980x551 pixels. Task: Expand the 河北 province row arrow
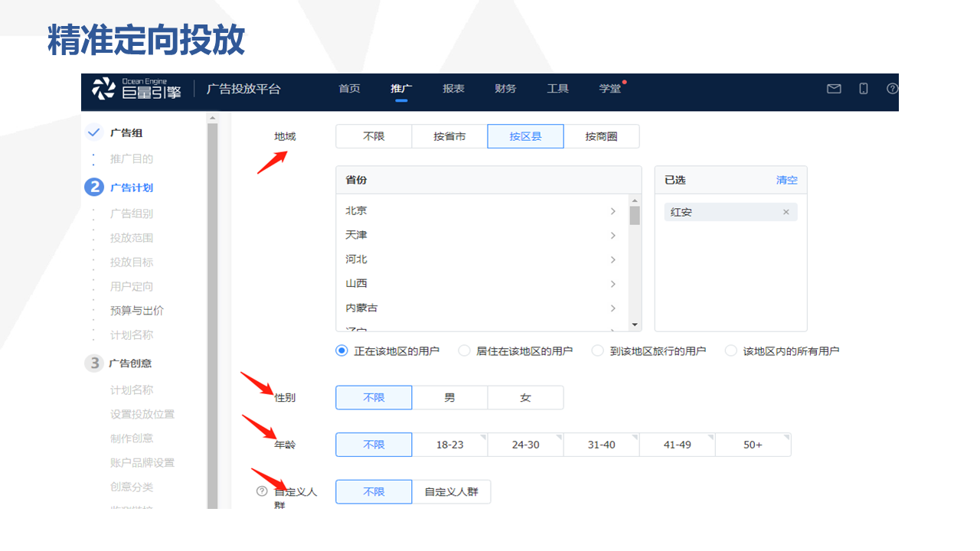tap(612, 259)
